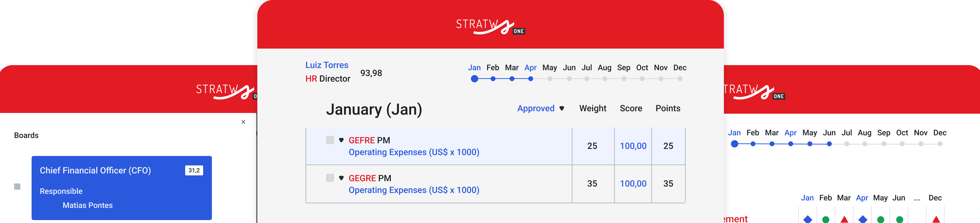This screenshot has height=223, width=980.
Task: Select Feb in the Luiz Torres month timeline
Action: coord(493,68)
